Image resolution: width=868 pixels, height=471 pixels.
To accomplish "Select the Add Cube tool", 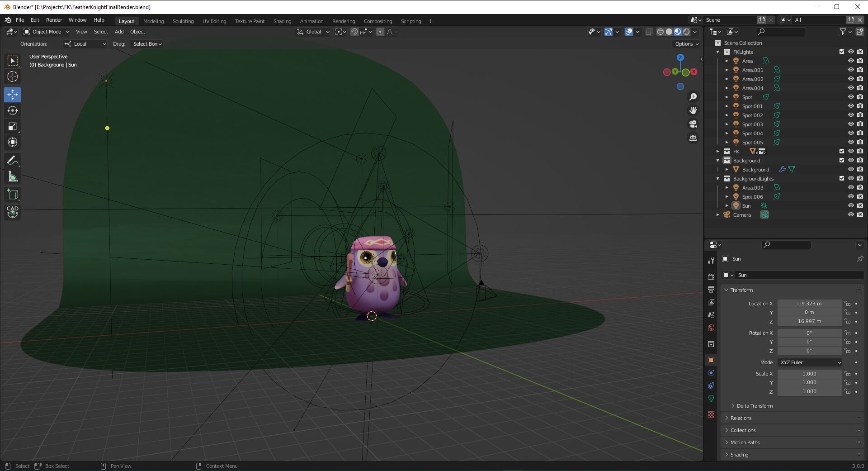I will point(13,195).
